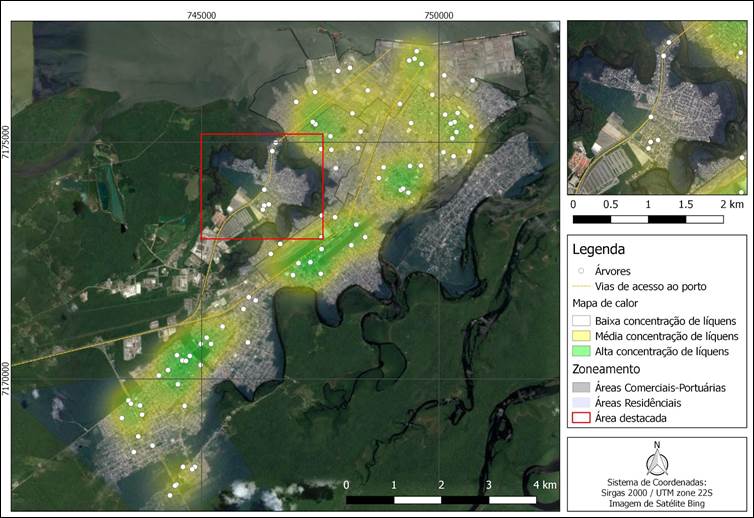Screen dimensions: 754x518
Task: Click the north arrow compass symbol
Action: pyautogui.click(x=656, y=459)
